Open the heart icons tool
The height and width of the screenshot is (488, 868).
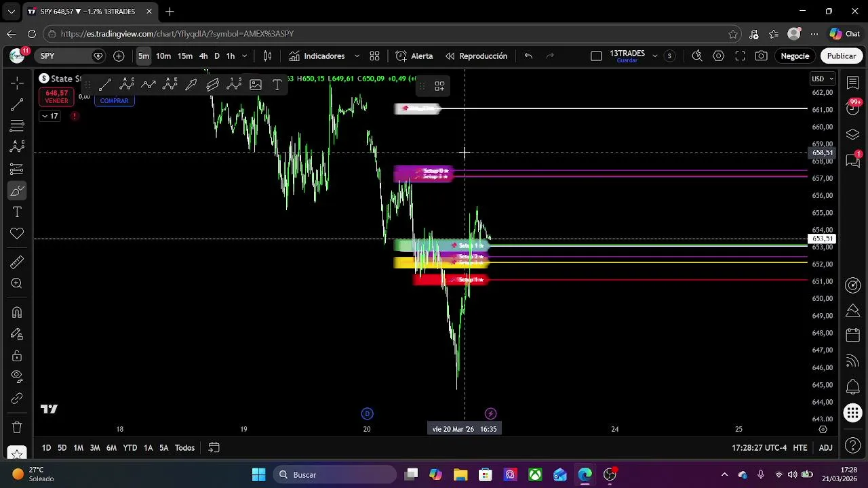17,234
